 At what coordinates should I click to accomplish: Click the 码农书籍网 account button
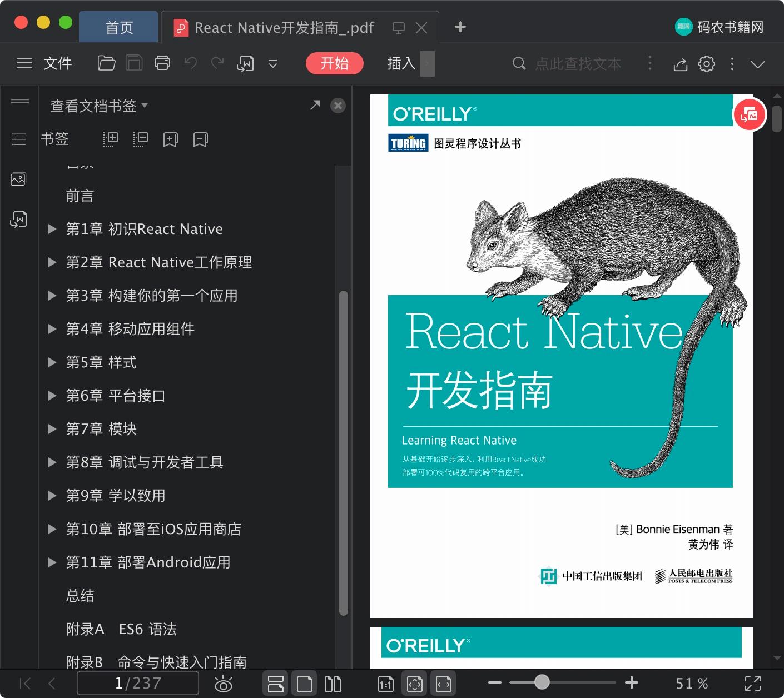tap(720, 27)
